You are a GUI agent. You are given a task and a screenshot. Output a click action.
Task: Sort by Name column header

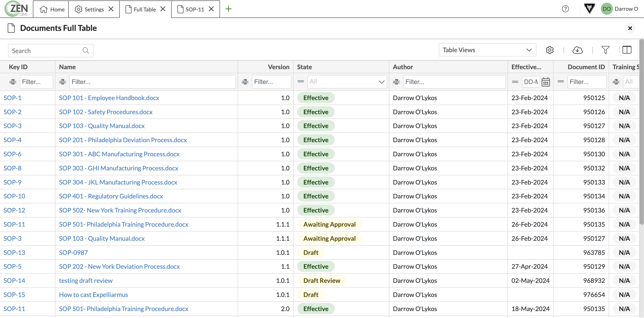(67, 67)
